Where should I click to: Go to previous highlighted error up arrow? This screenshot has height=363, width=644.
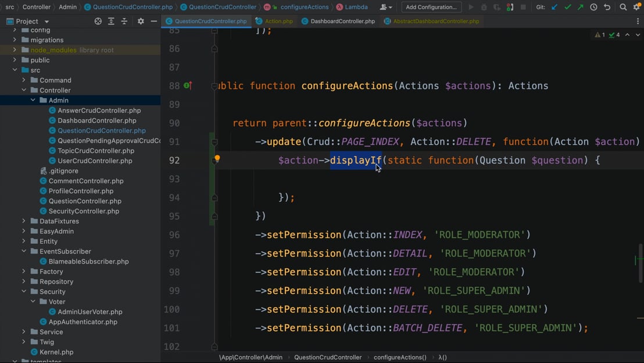pos(627,35)
